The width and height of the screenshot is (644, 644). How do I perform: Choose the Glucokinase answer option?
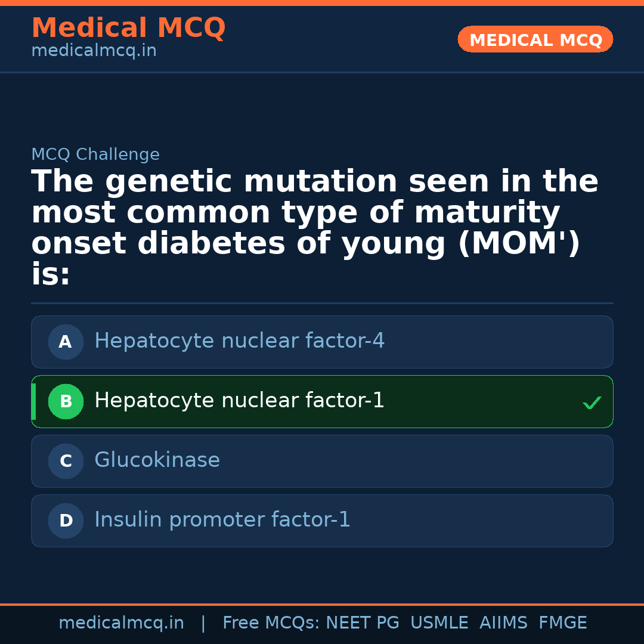[x=157, y=461]
